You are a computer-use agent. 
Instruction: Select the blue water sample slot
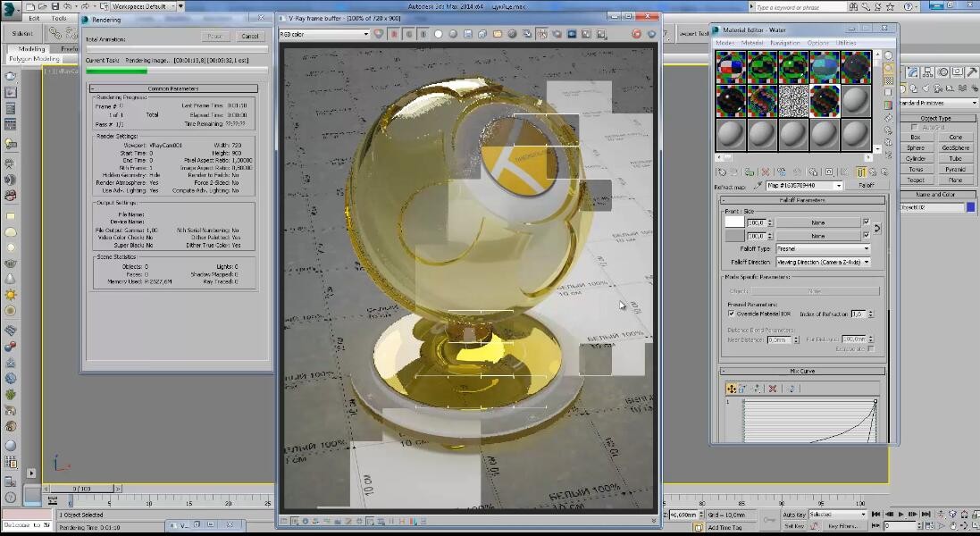coord(825,68)
